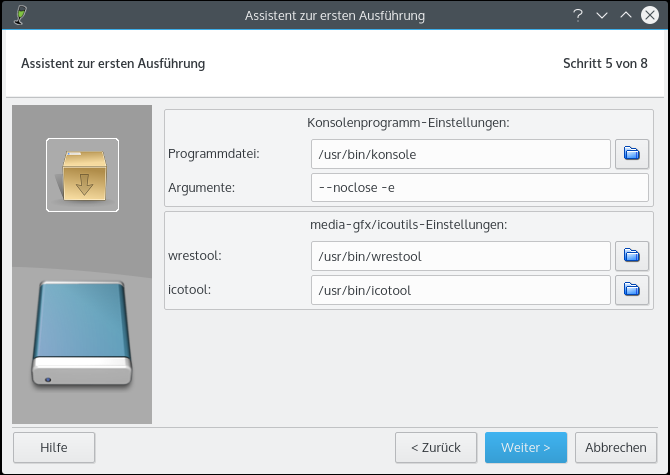
Task: Focus the Programmdatei field with /usr/bin/konsole
Action: point(460,154)
